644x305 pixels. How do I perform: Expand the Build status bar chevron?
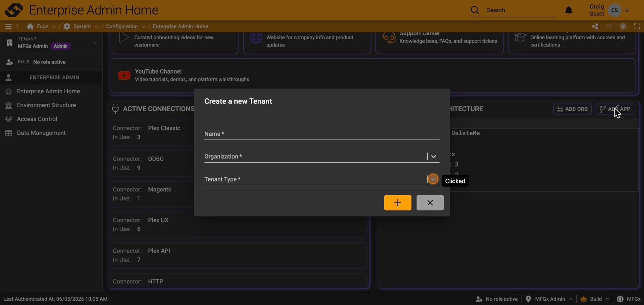tap(607, 299)
